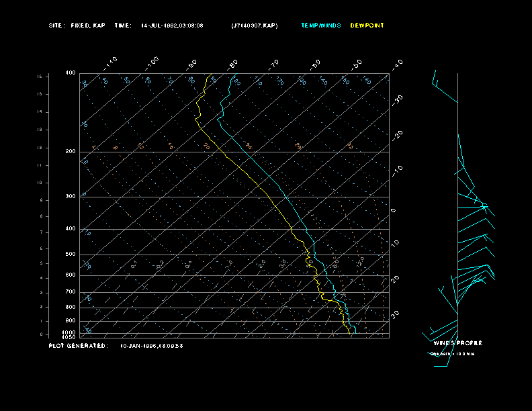Click the 0 temperature label on right axis
This screenshot has height=411, width=532.
point(394,210)
